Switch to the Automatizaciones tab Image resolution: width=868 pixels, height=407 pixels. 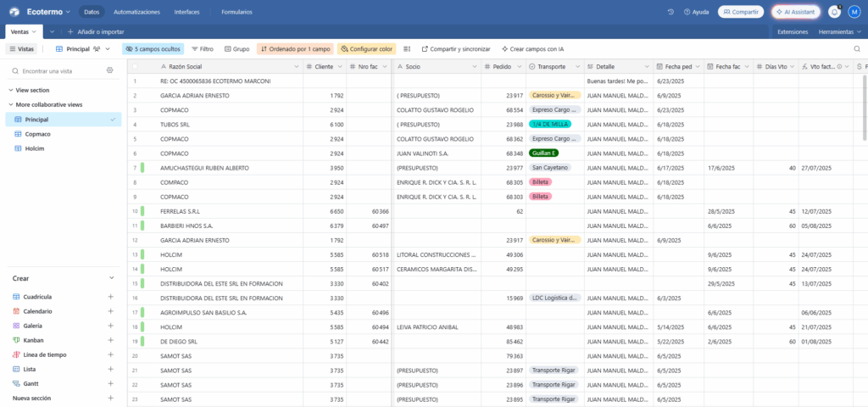(136, 12)
